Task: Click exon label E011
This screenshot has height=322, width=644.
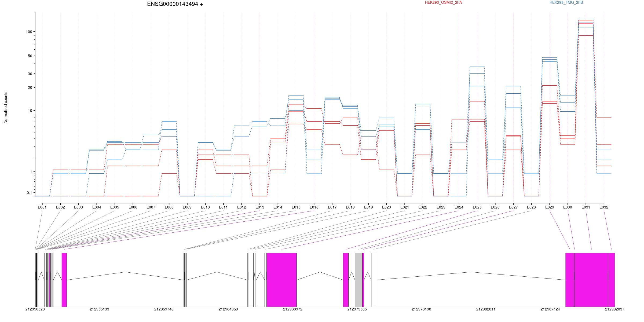Action: (223, 207)
